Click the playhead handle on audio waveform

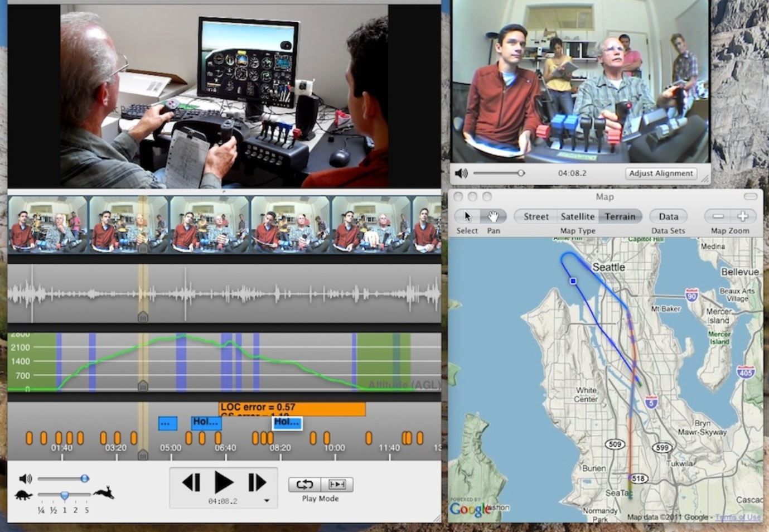coord(143,316)
